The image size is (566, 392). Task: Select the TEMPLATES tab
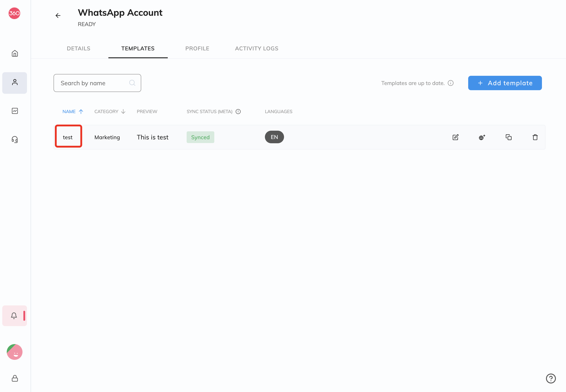138,49
